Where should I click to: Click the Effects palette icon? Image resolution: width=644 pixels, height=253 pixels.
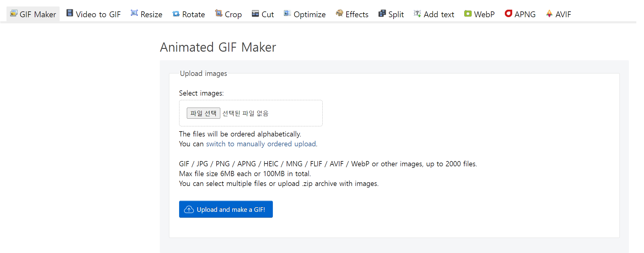click(339, 13)
